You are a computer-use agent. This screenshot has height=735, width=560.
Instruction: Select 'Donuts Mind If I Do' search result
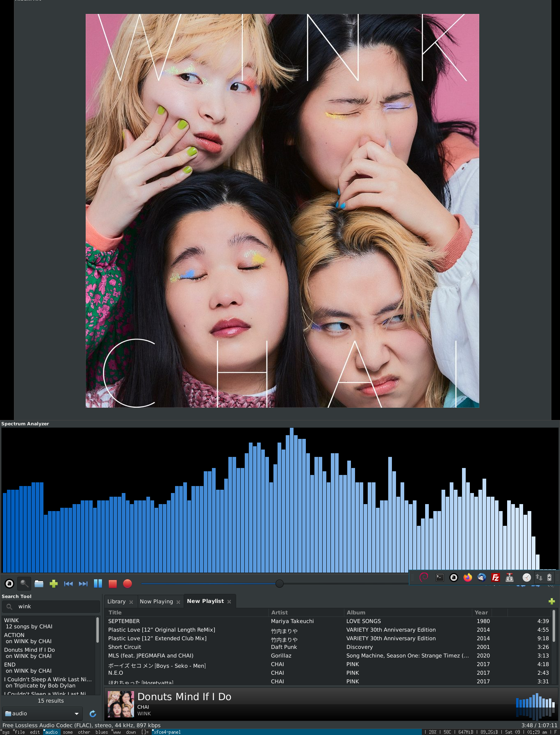(x=49, y=653)
